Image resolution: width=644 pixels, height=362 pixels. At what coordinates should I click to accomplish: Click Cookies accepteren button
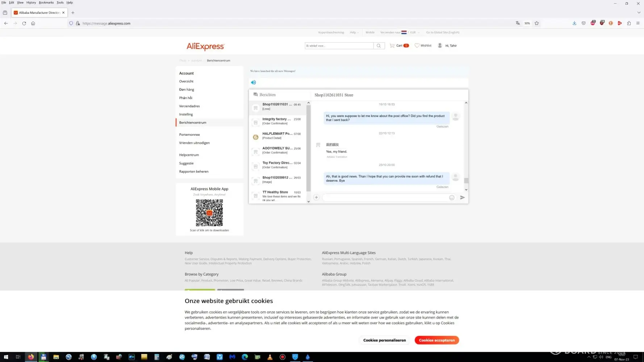click(437, 340)
